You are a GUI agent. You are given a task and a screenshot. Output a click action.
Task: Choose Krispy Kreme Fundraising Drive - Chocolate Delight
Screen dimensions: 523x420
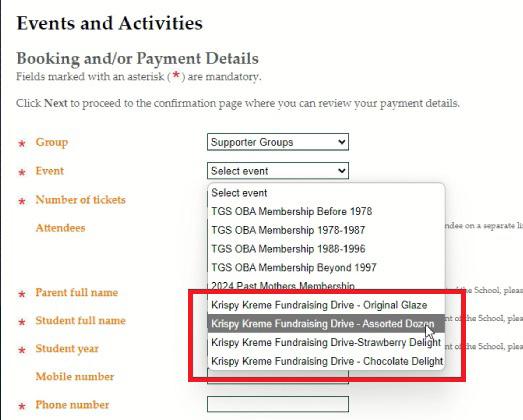(326, 361)
